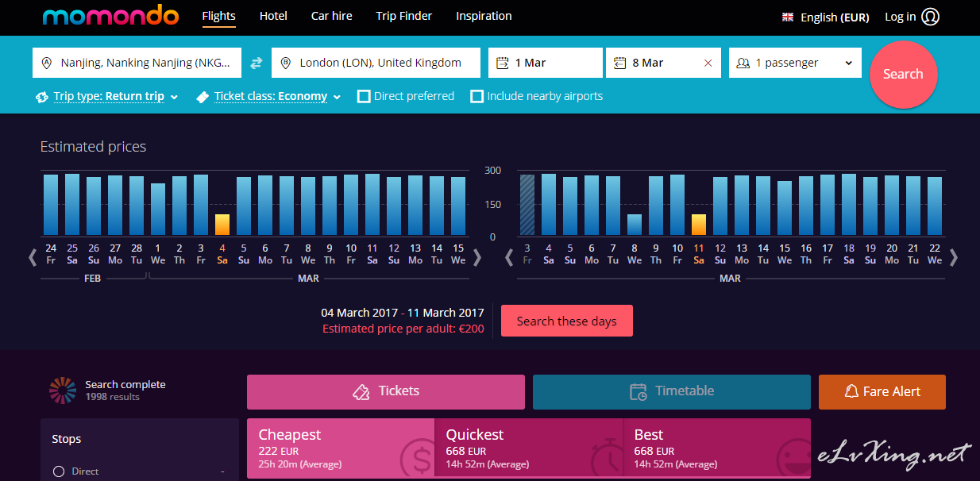Click the Nanjing origin input field

(137, 63)
